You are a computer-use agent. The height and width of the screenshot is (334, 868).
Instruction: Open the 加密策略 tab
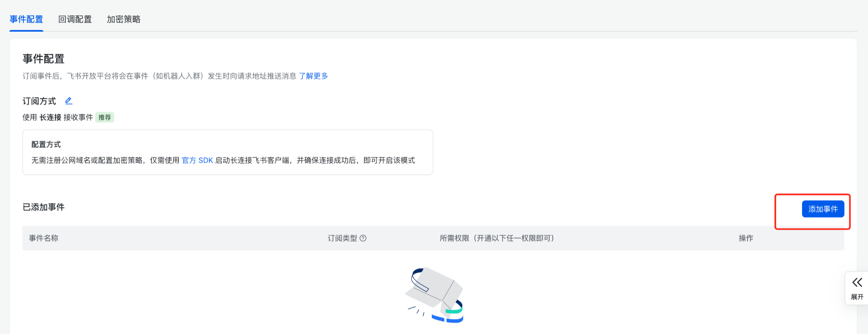pos(124,19)
